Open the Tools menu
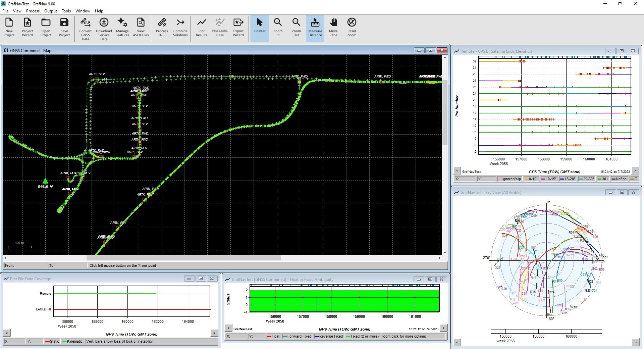 [66, 11]
